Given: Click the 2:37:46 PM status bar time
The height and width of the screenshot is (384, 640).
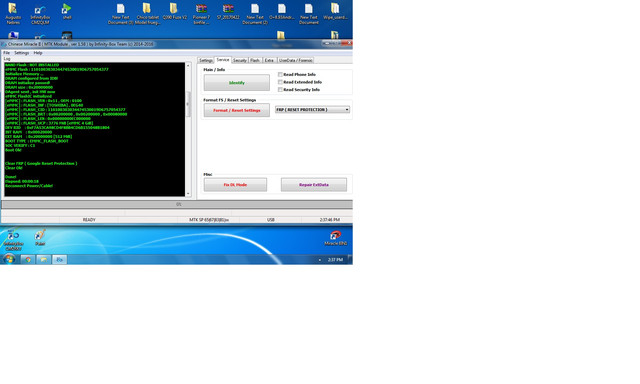Looking at the screenshot, I should point(330,220).
